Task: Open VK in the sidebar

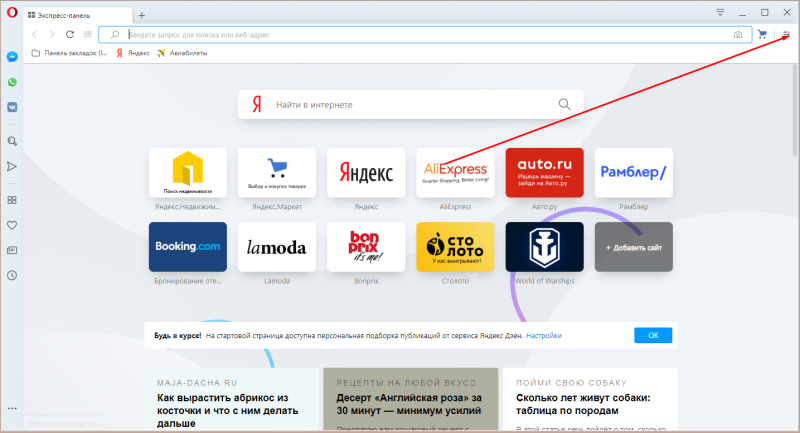Action: pyautogui.click(x=12, y=107)
